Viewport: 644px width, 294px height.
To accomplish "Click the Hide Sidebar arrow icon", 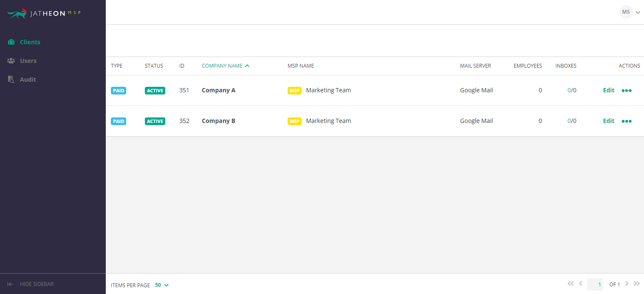I will coord(11,284).
